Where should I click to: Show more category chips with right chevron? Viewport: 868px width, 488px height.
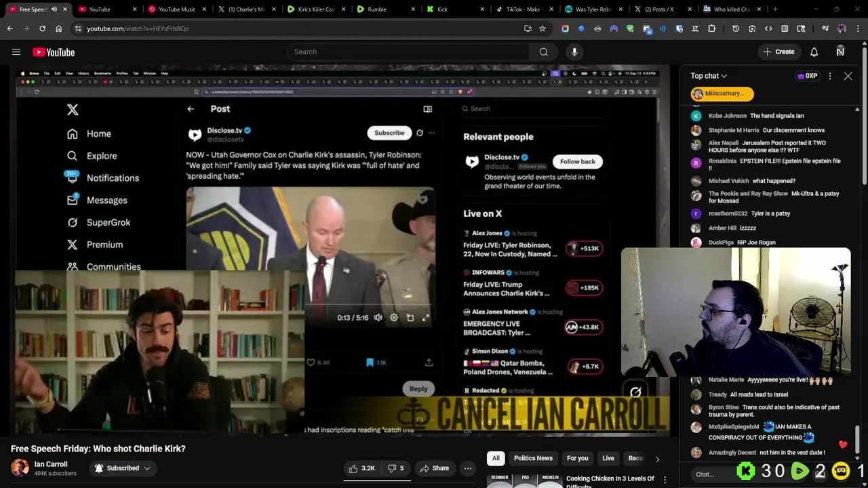pos(657,459)
